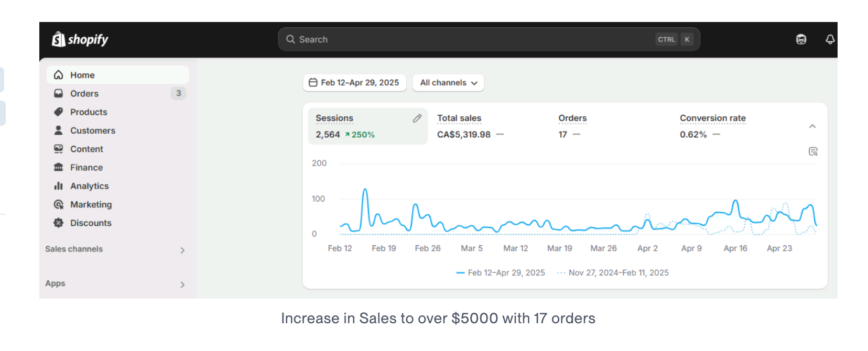Click the 0.62% conversion value

(693, 135)
